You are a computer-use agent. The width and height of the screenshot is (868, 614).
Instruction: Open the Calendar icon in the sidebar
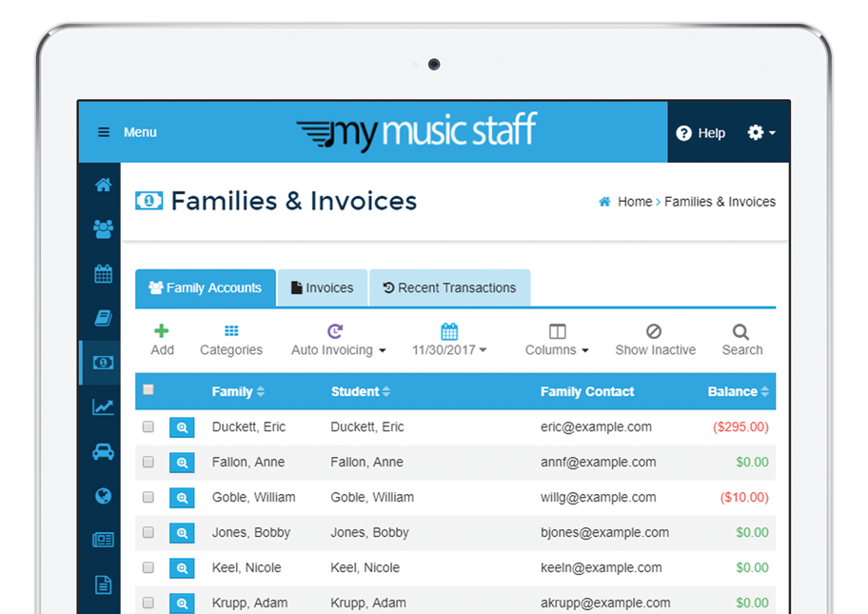pos(101,273)
